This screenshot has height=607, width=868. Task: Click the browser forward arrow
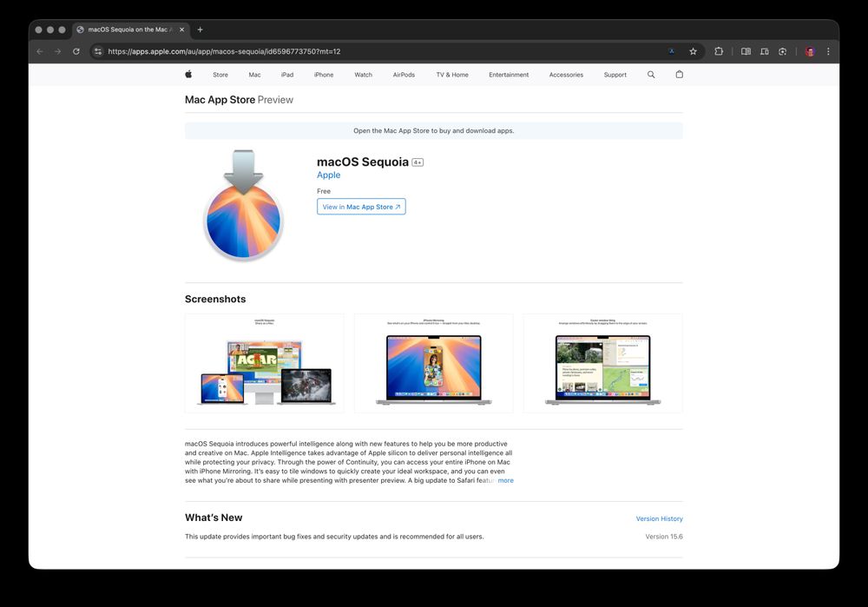pos(57,51)
